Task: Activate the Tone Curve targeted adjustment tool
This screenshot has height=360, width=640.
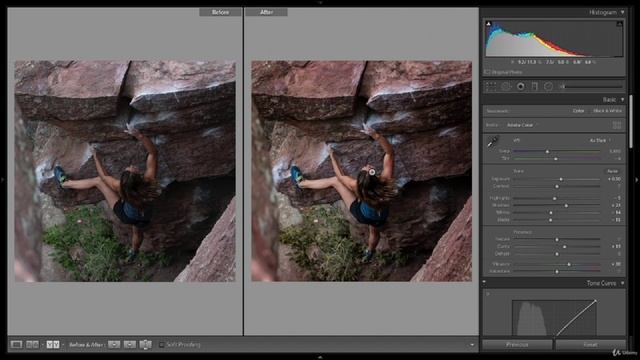Action: (x=488, y=294)
